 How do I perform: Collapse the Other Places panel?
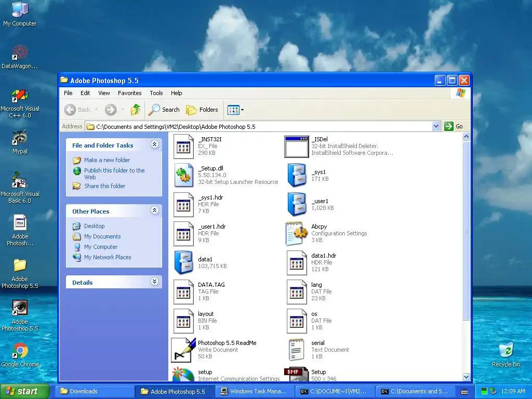[154, 210]
